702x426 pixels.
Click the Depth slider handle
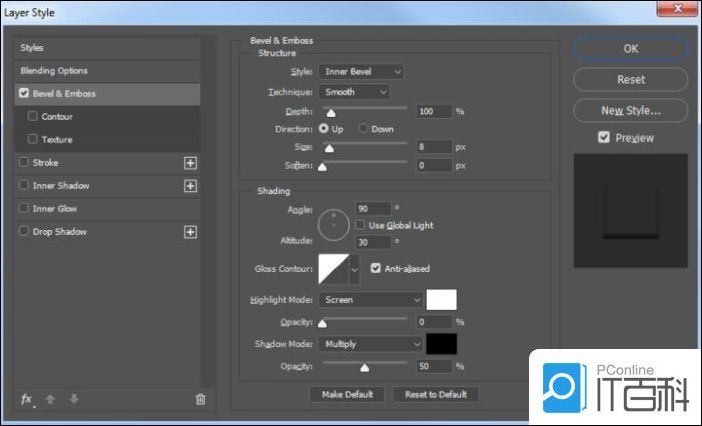click(x=331, y=113)
